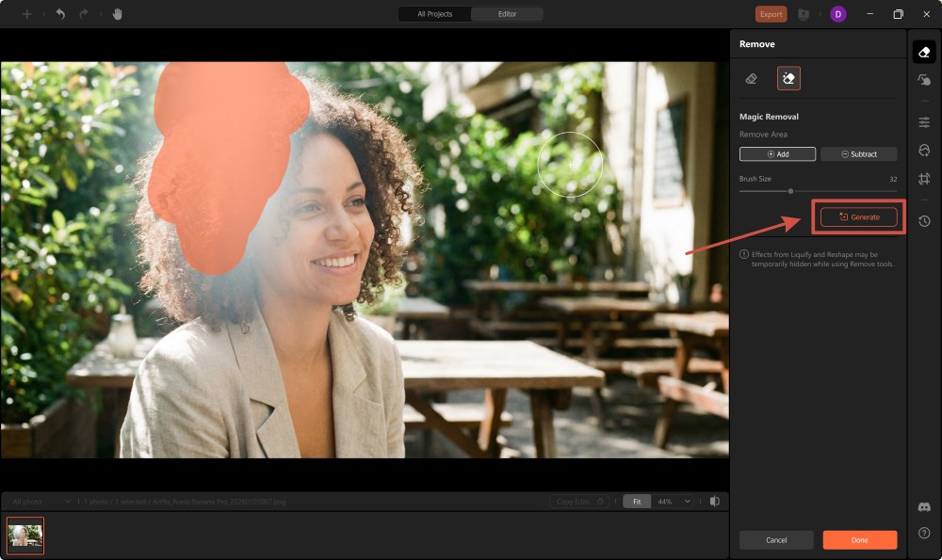
Task: Open the crop tool in sidebar
Action: (924, 179)
